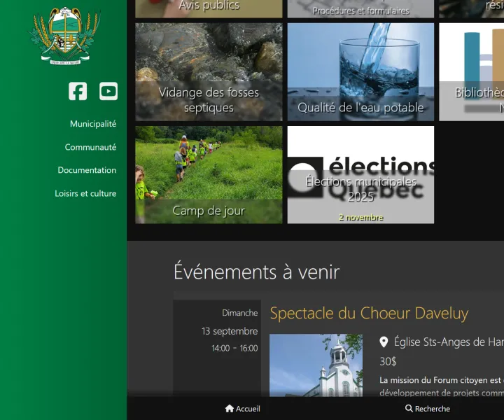The height and width of the screenshot is (420, 504).
Task: Click the church photo of the event
Action: (x=316, y=365)
